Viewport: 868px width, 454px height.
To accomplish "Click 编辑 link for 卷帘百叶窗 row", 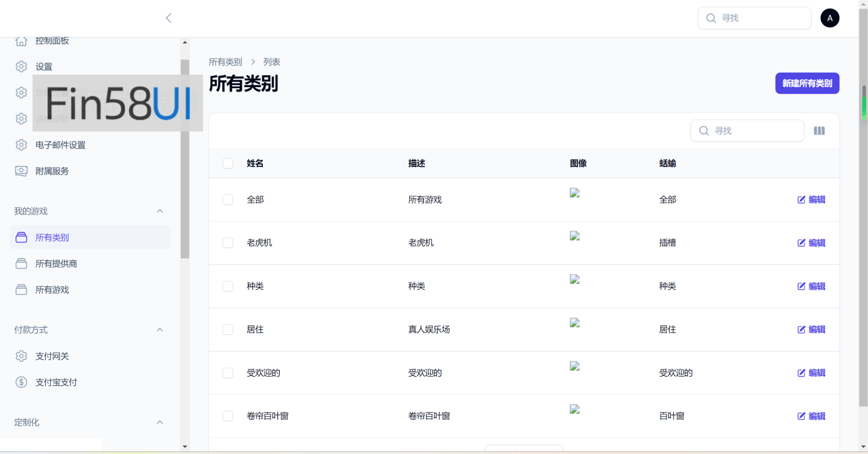I will click(811, 416).
